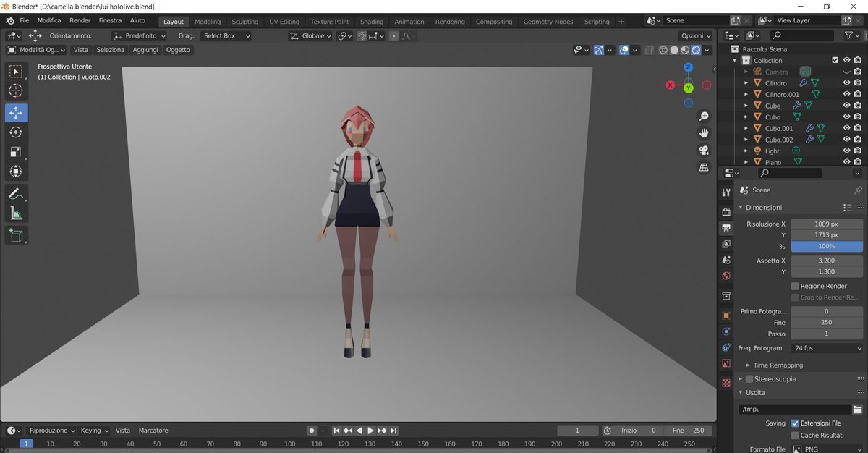Enable the Stereoscopia checkbox
The width and height of the screenshot is (868, 453).
749,378
